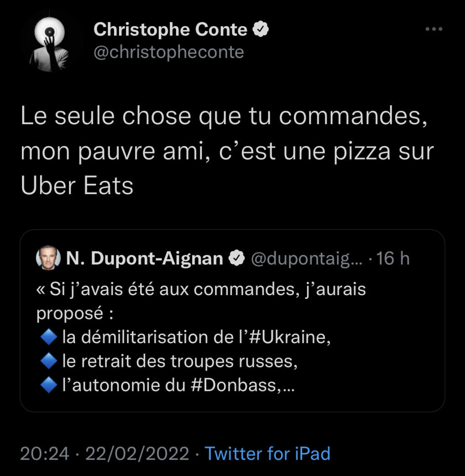Select the N. Dupont-Aignan author name

pos(144,259)
